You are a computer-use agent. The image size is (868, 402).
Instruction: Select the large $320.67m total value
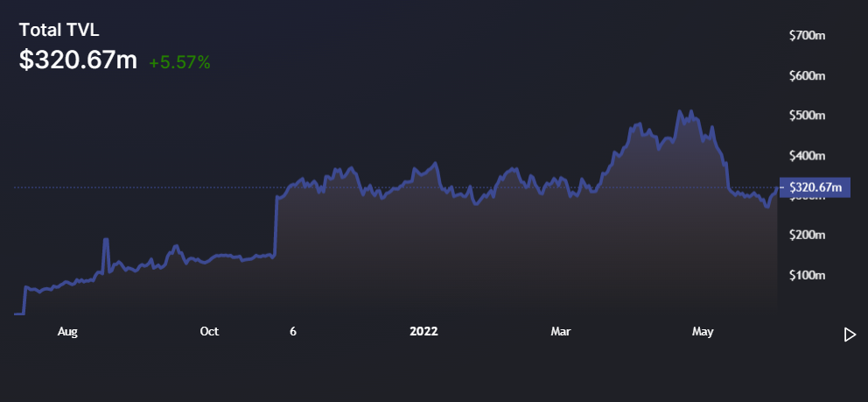(79, 60)
